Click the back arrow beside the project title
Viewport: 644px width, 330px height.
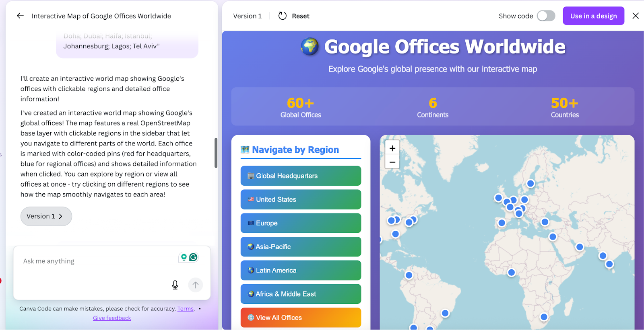[20, 16]
